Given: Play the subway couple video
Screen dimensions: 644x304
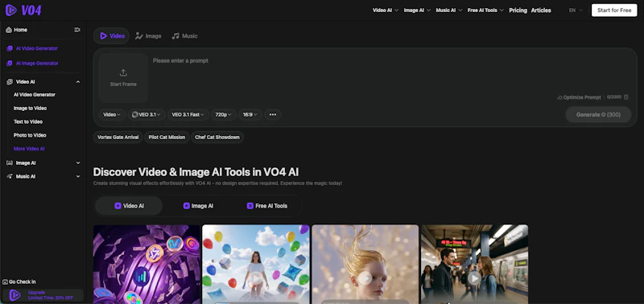Looking at the screenshot, I should [474, 278].
